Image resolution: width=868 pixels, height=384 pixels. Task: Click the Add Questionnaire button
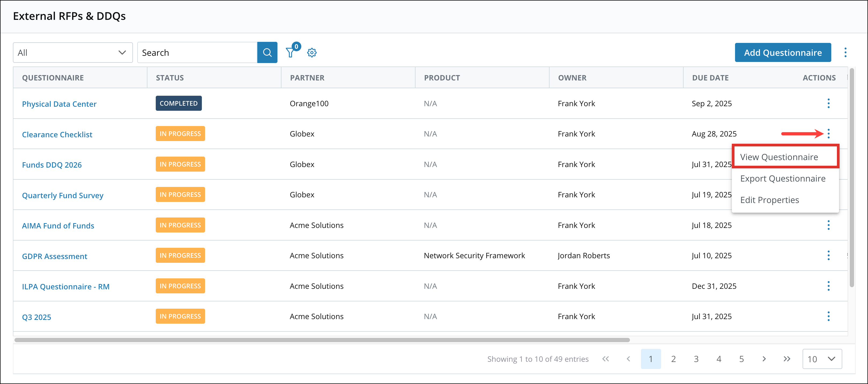point(783,52)
